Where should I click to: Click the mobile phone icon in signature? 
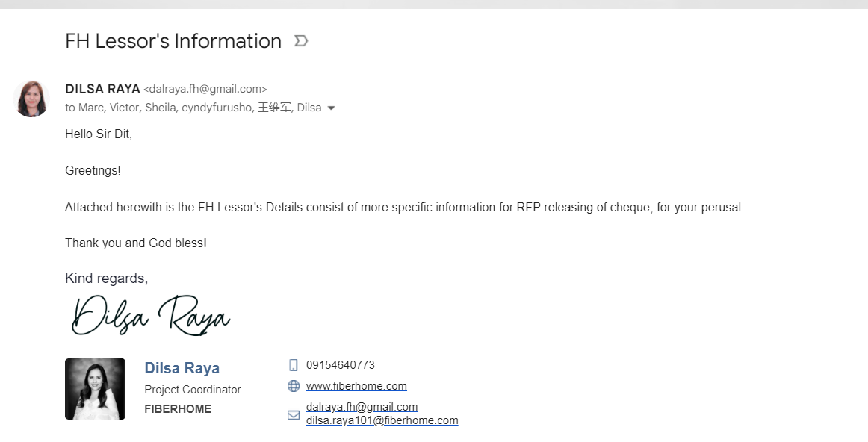pyautogui.click(x=294, y=365)
